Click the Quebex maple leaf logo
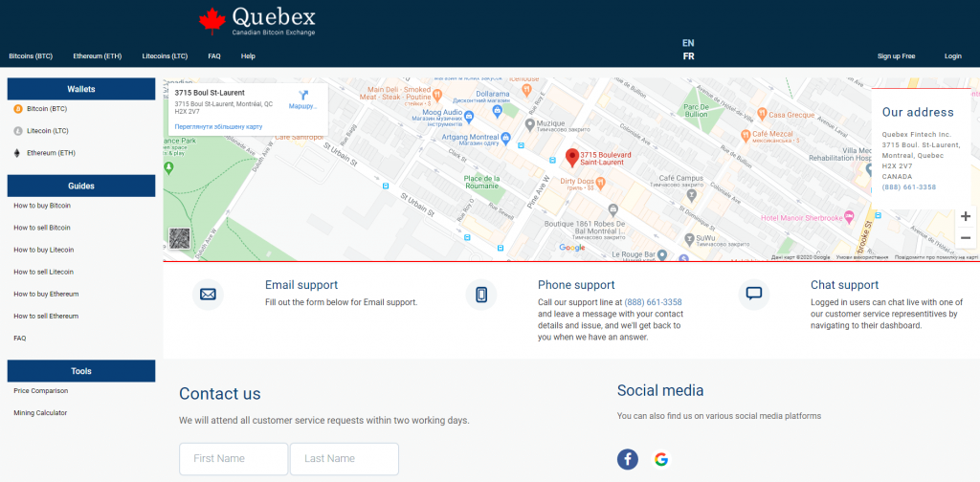The height and width of the screenshot is (482, 980). click(x=212, y=21)
